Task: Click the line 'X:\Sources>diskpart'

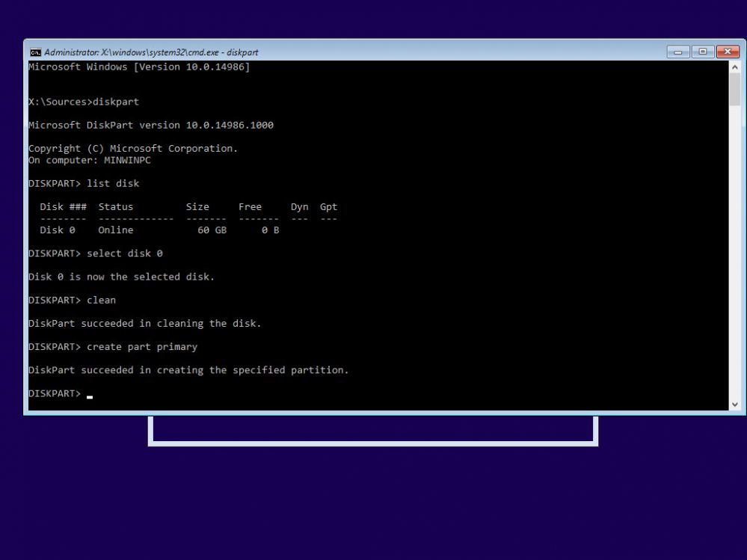Action: pos(84,102)
